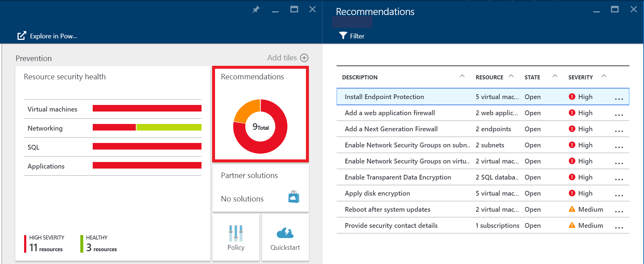This screenshot has width=644, height=264.
Task: Sort by DESCRIPTION column caret
Action: pyautogui.click(x=462, y=76)
